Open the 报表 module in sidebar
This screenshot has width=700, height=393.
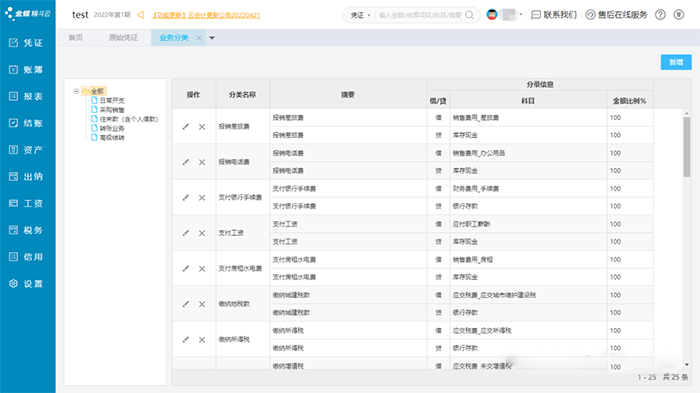point(26,96)
